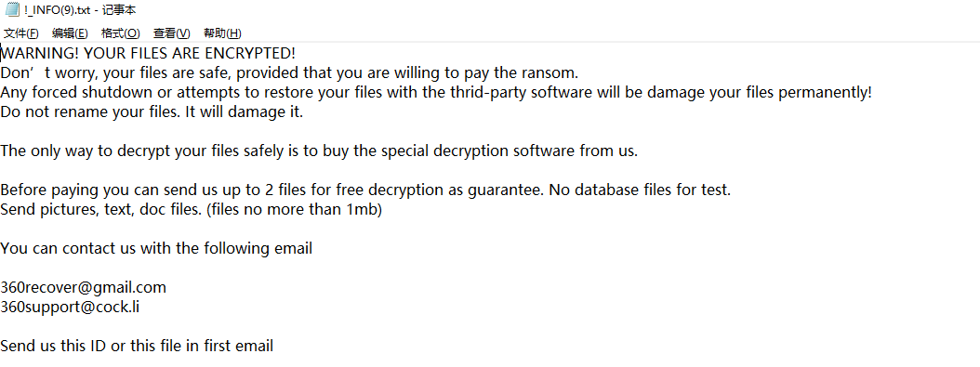Screen dimensions: 980x367
Task: Click the Notepad icon in title bar
Action: point(12,9)
